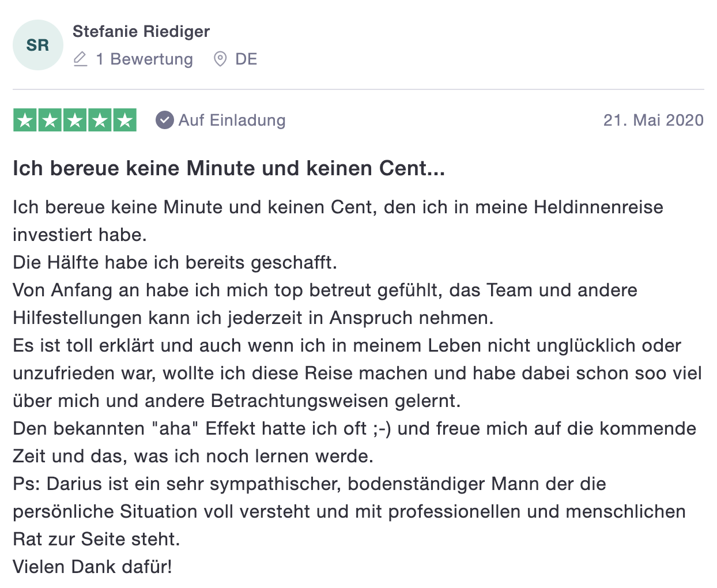The width and height of the screenshot is (717, 588).
Task: Click the third green rating star
Action: (75, 120)
